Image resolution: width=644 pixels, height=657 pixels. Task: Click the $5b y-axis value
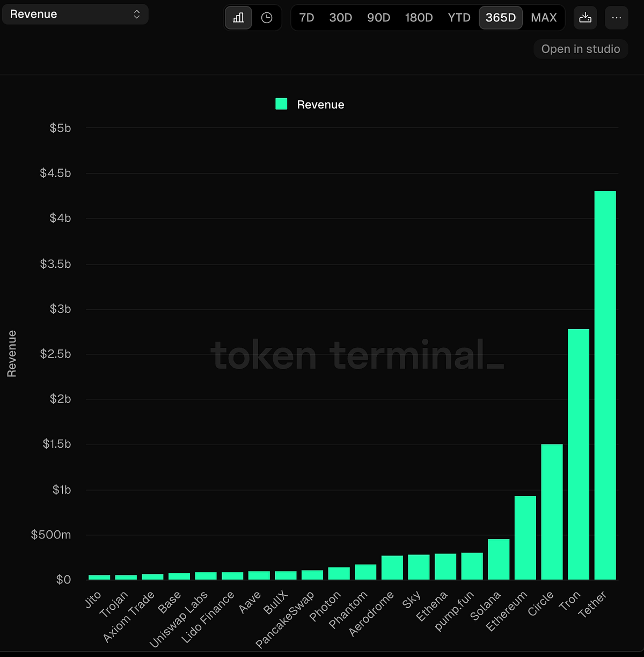pos(60,128)
